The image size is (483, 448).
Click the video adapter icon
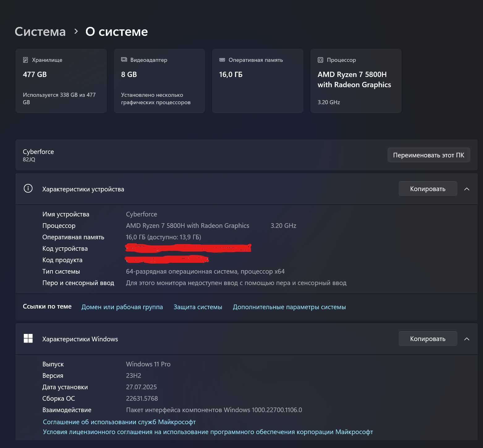tap(124, 60)
